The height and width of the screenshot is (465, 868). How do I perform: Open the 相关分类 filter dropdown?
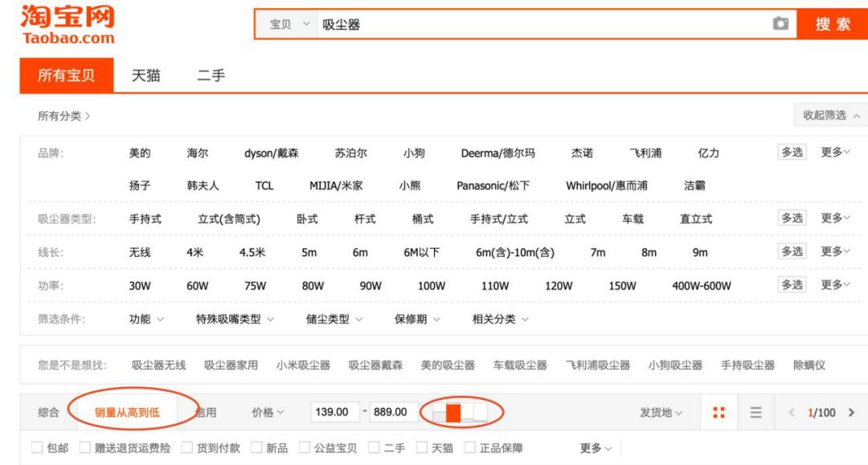[500, 319]
